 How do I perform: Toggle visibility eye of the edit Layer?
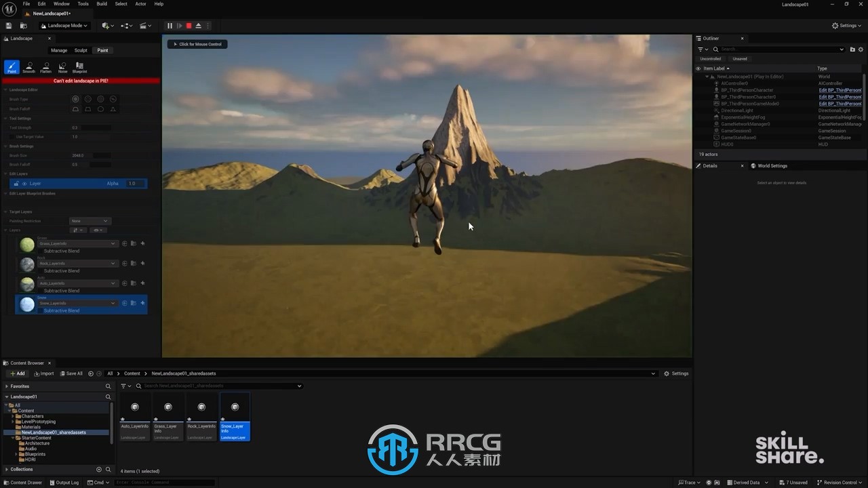(x=24, y=184)
